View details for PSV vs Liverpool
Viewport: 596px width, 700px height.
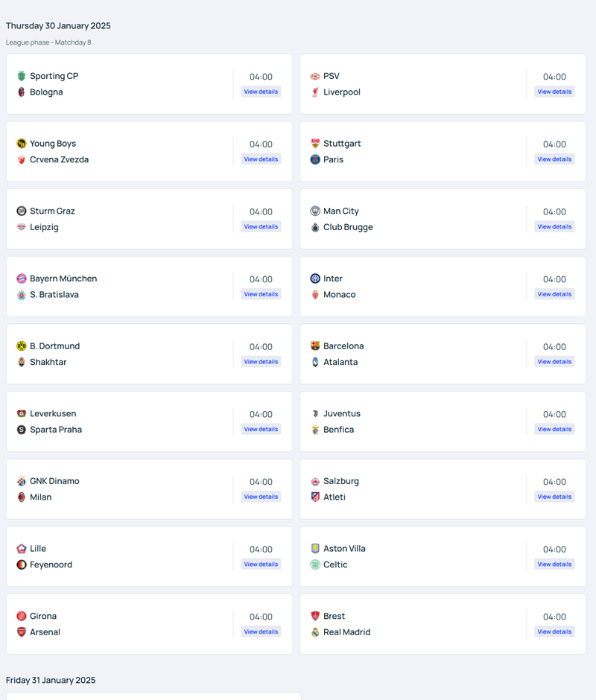[554, 92]
